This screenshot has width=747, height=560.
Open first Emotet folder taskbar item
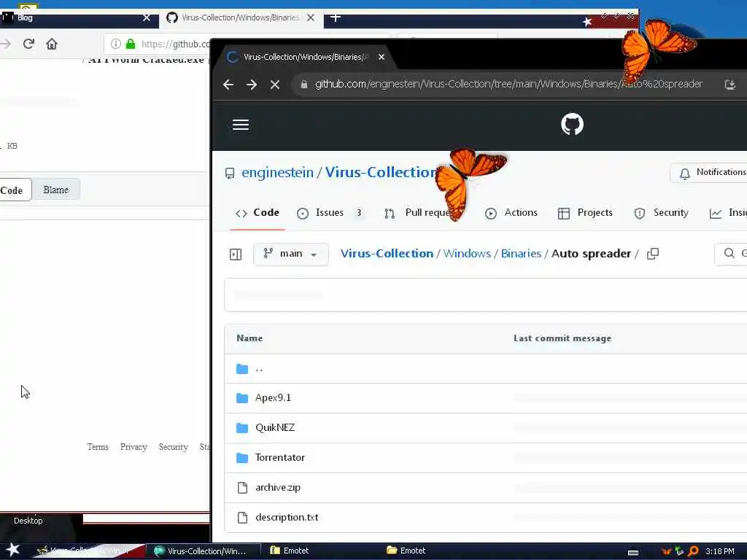[290, 551]
